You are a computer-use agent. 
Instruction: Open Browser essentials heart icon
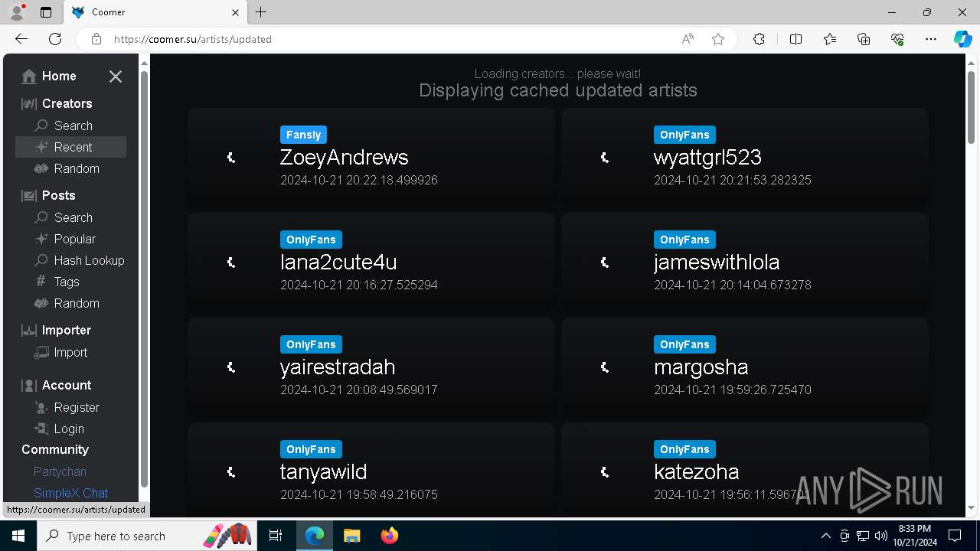click(897, 39)
